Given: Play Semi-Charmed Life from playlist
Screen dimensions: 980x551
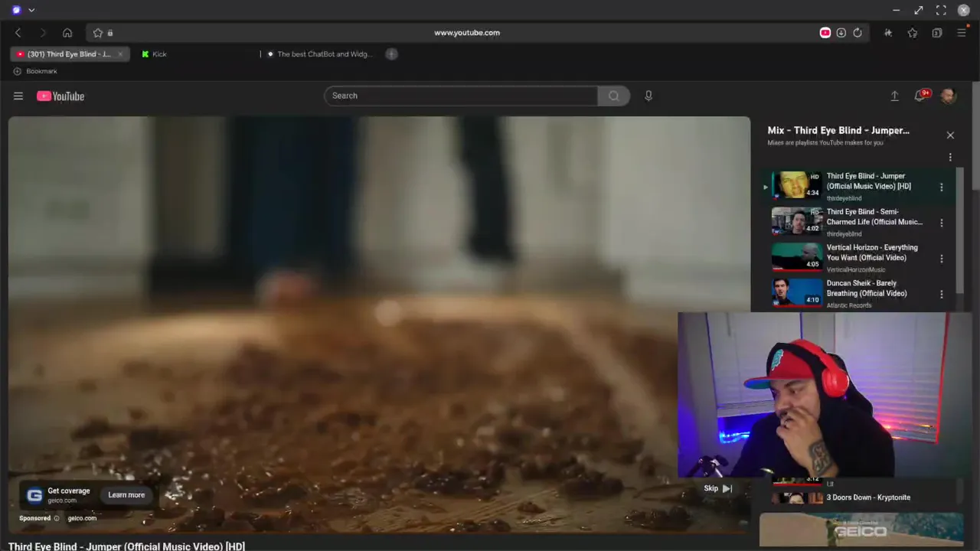Looking at the screenshot, I should pyautogui.click(x=874, y=217).
